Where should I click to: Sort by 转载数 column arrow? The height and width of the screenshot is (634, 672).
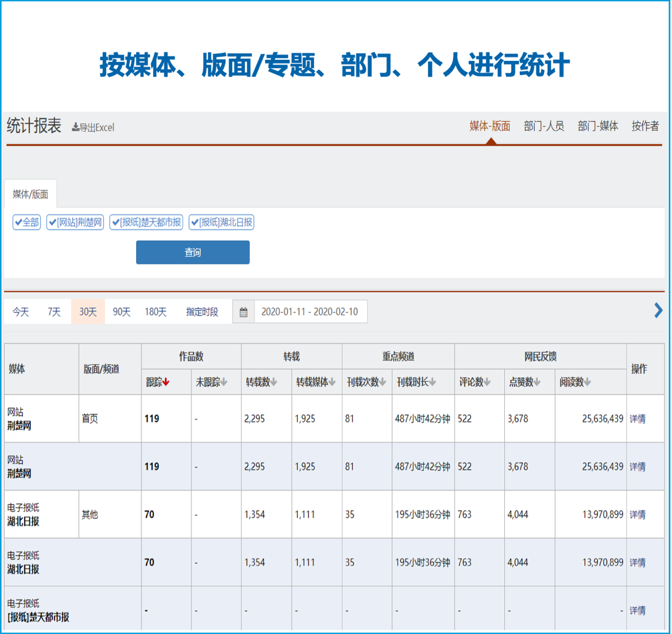pyautogui.click(x=274, y=382)
